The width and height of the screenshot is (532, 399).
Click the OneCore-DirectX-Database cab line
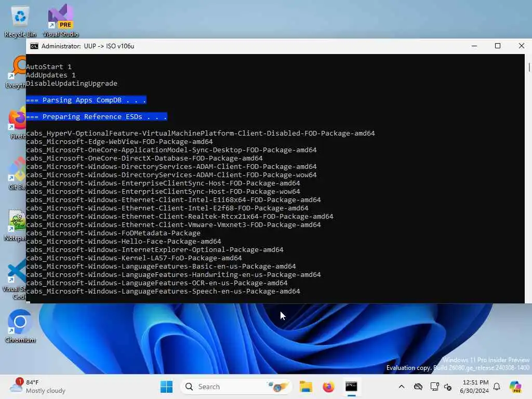(x=144, y=158)
